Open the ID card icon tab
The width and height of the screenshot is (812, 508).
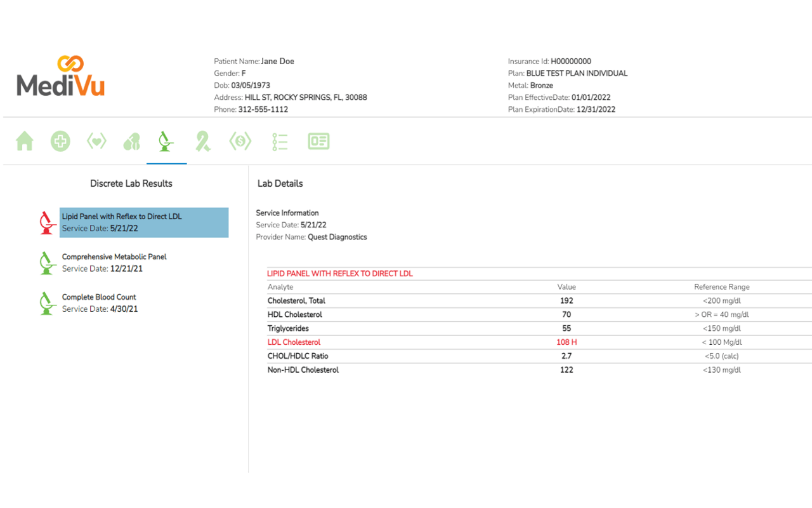(318, 141)
